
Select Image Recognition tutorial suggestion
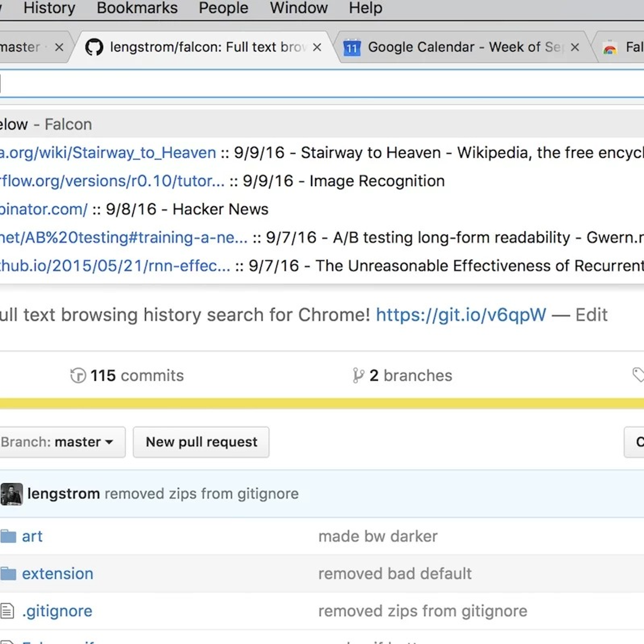(x=322, y=181)
